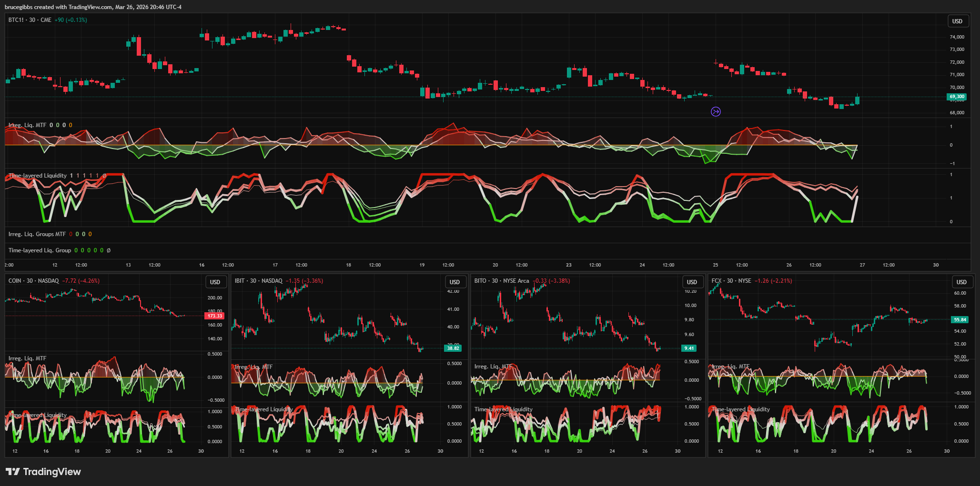Click the green 55.84 FCX price label
This screenshot has width=980, height=486.
click(960, 320)
